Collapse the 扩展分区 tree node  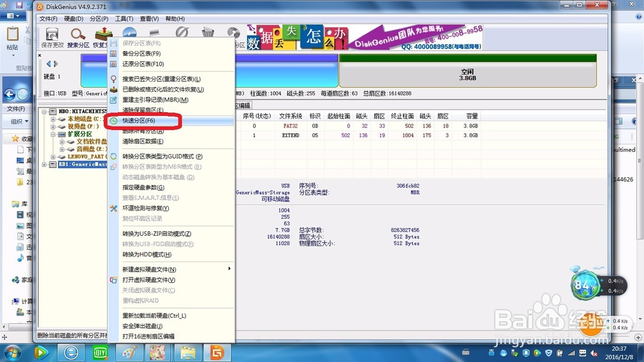pyautogui.click(x=53, y=134)
